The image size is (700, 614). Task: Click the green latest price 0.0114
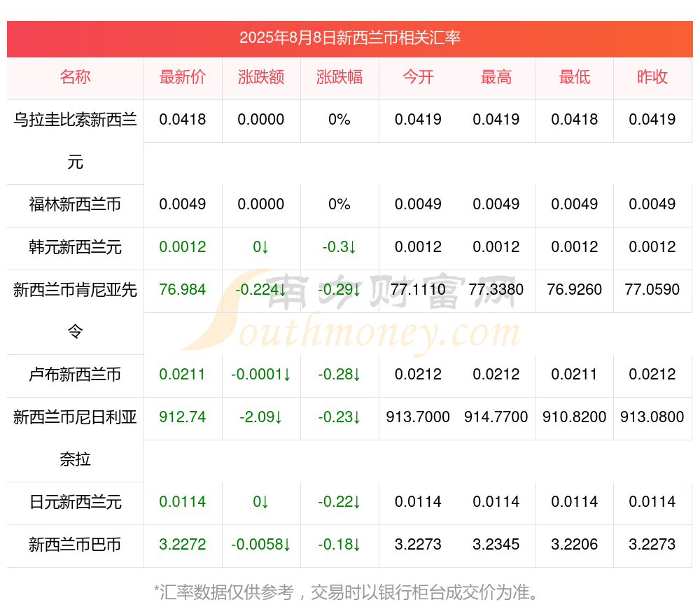[182, 501]
